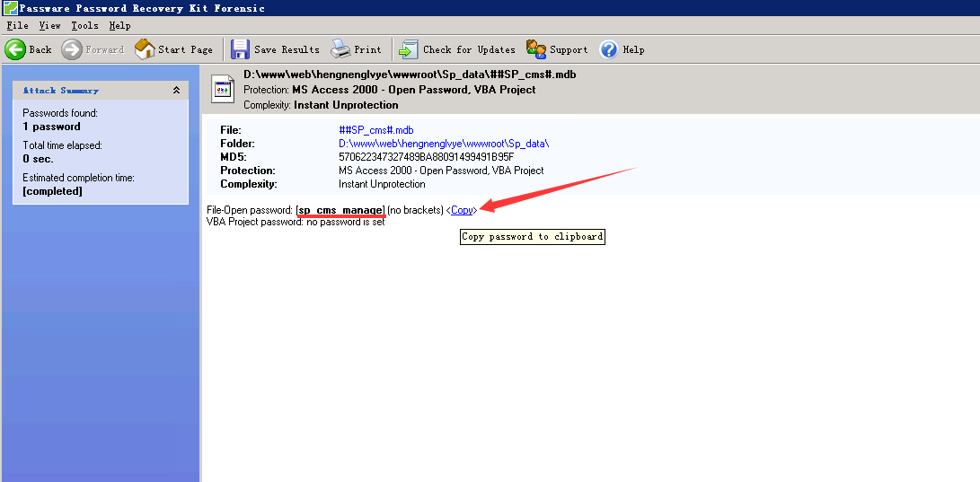The width and height of the screenshot is (980, 482).
Task: Click the "[completed]" status text
Action: (x=52, y=191)
